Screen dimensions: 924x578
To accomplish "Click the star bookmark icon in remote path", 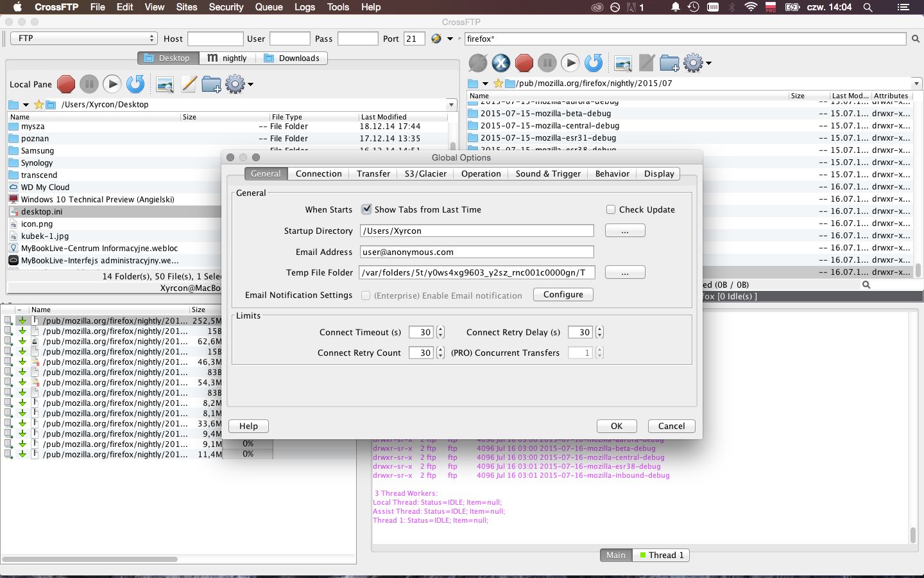I will coord(498,83).
